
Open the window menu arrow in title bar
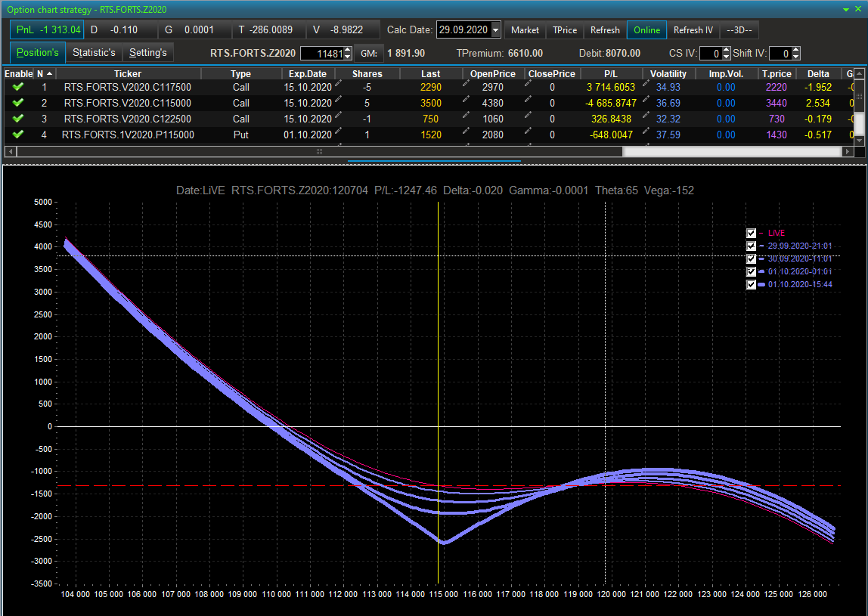[846, 9]
